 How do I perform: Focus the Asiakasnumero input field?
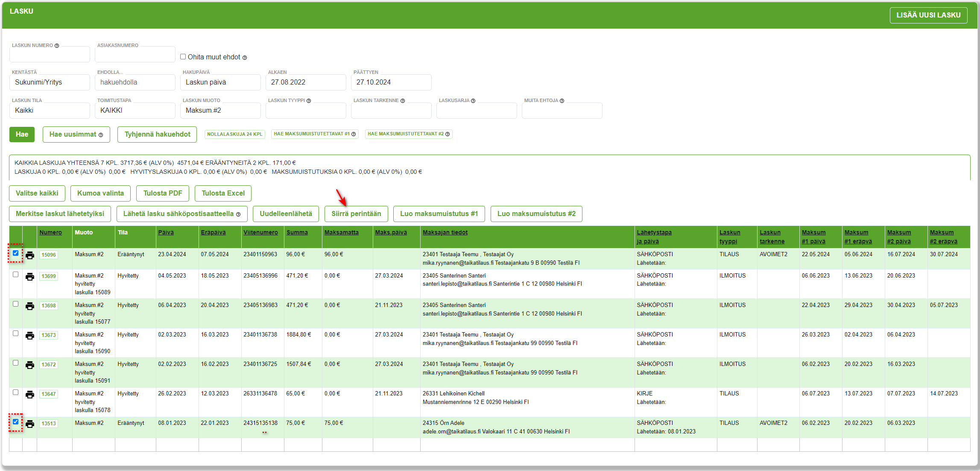[x=135, y=54]
